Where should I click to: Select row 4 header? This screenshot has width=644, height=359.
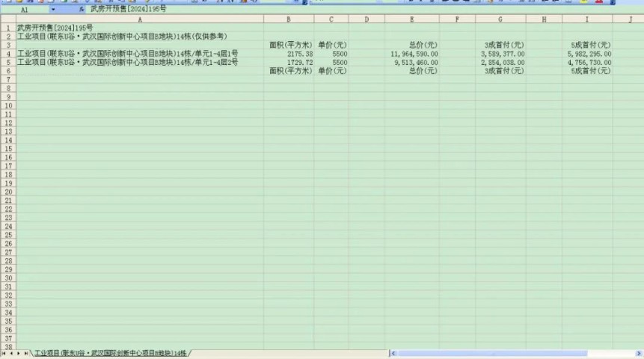(x=8, y=54)
